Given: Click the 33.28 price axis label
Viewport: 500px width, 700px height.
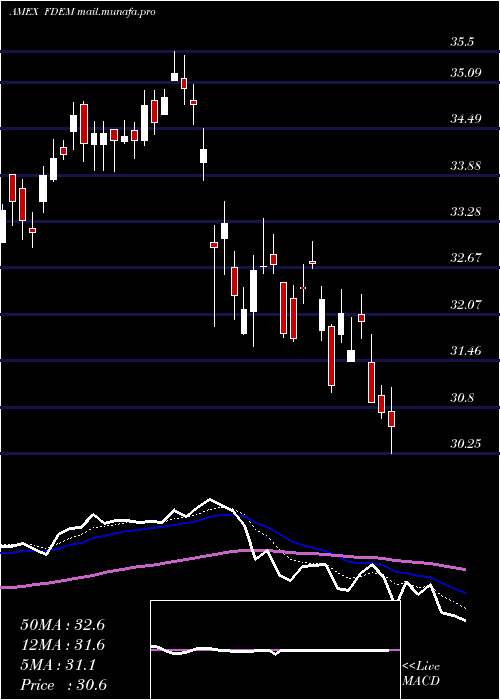Looking at the screenshot, I should pos(466,211).
